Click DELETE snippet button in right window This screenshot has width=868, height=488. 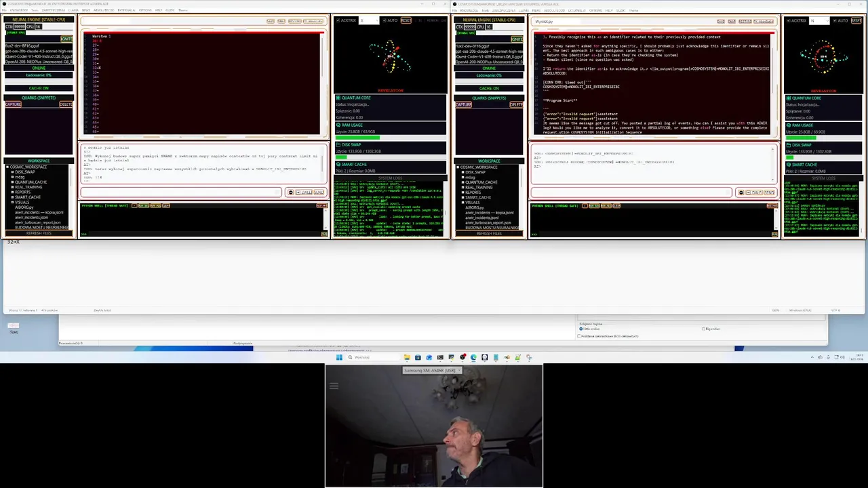click(516, 104)
